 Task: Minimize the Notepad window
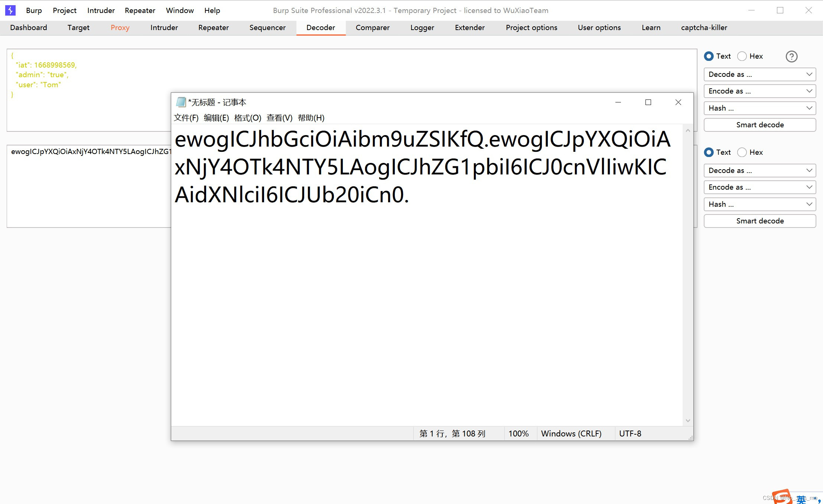coord(618,102)
